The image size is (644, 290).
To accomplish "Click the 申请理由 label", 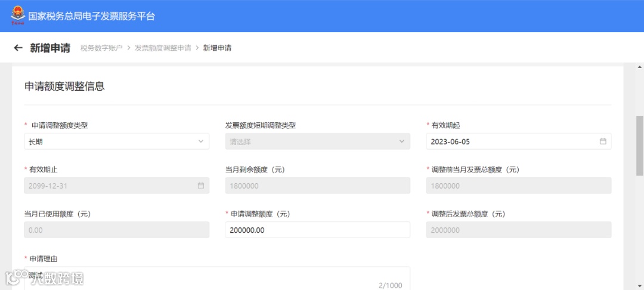I will click(x=44, y=259).
